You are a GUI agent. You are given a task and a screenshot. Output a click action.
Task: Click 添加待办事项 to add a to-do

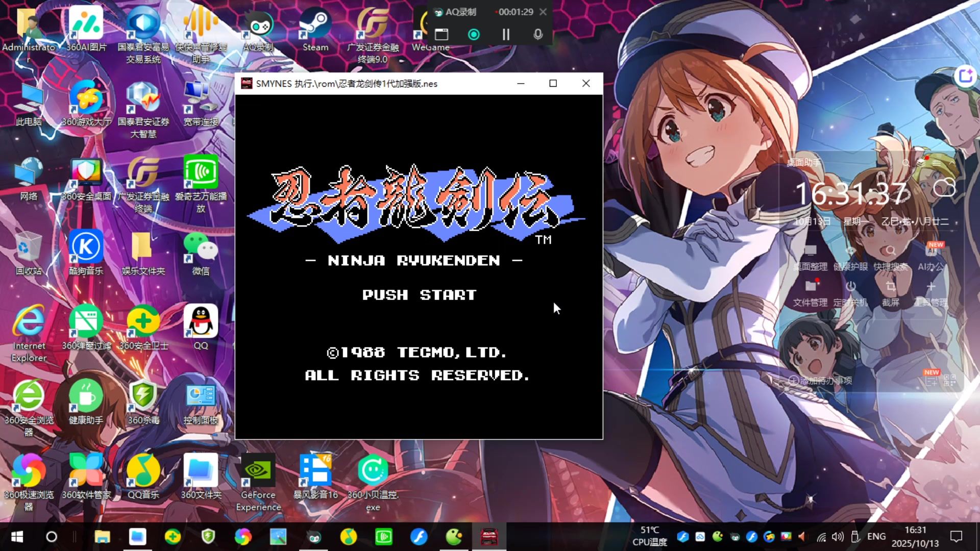pos(822,381)
